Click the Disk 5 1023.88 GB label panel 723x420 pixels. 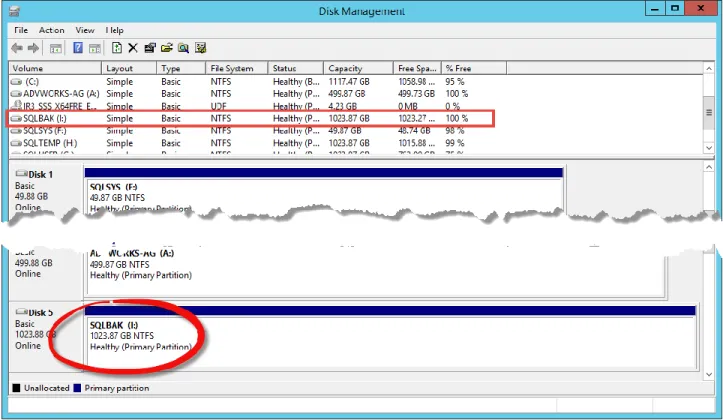46,336
